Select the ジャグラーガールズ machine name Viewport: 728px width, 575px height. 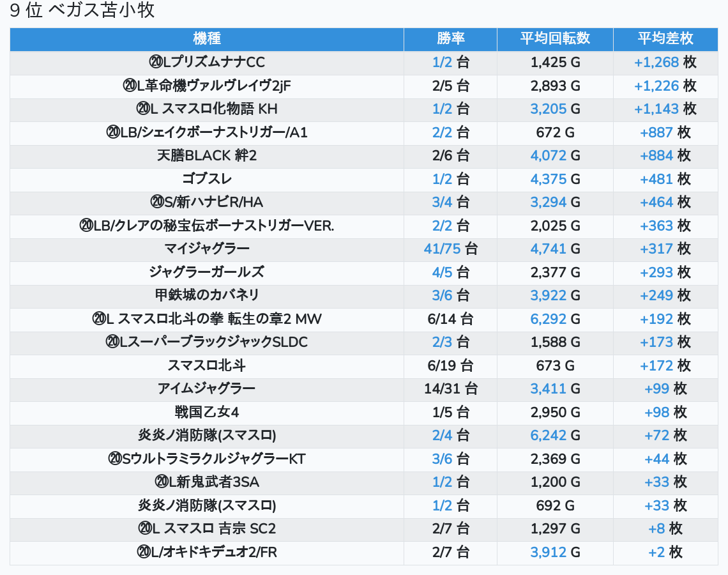pos(206,272)
